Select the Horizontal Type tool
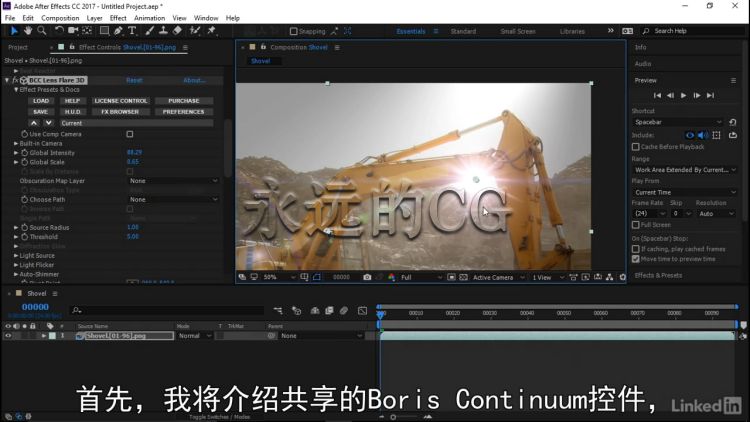 [x=132, y=31]
